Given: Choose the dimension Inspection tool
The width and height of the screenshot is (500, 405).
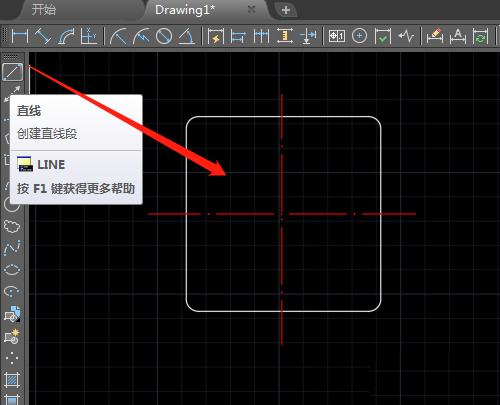Looking at the screenshot, I should [383, 36].
